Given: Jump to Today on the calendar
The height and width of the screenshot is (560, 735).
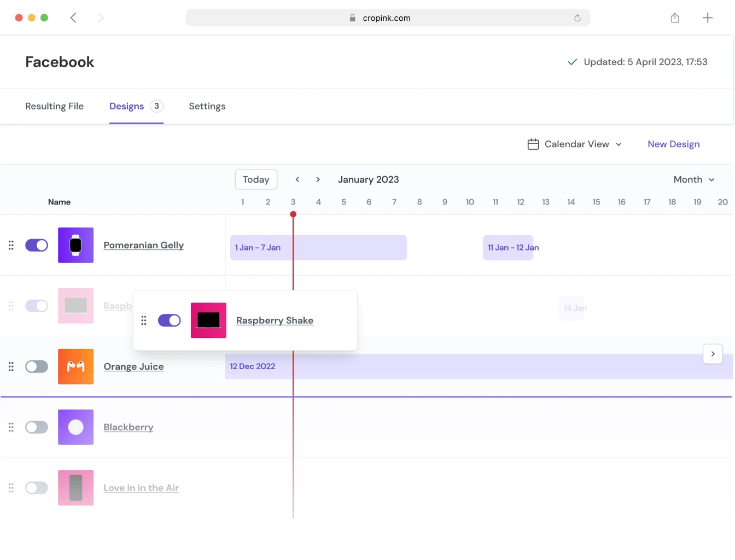Looking at the screenshot, I should click(x=256, y=179).
